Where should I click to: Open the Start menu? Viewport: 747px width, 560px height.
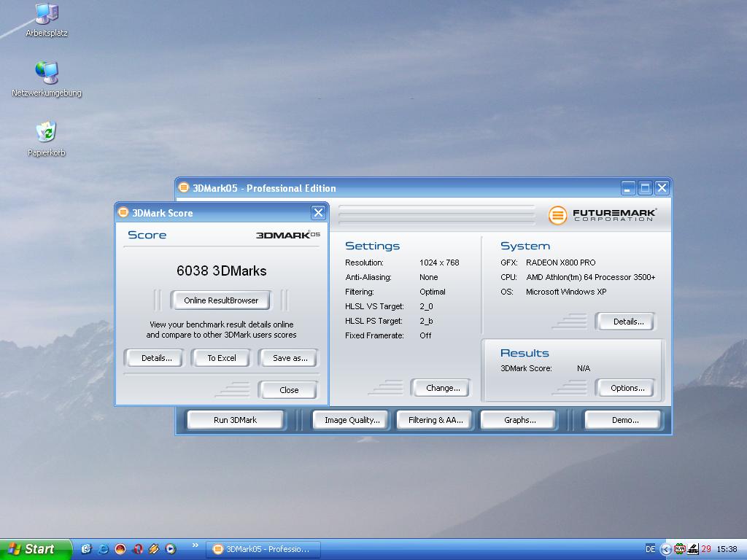36,549
